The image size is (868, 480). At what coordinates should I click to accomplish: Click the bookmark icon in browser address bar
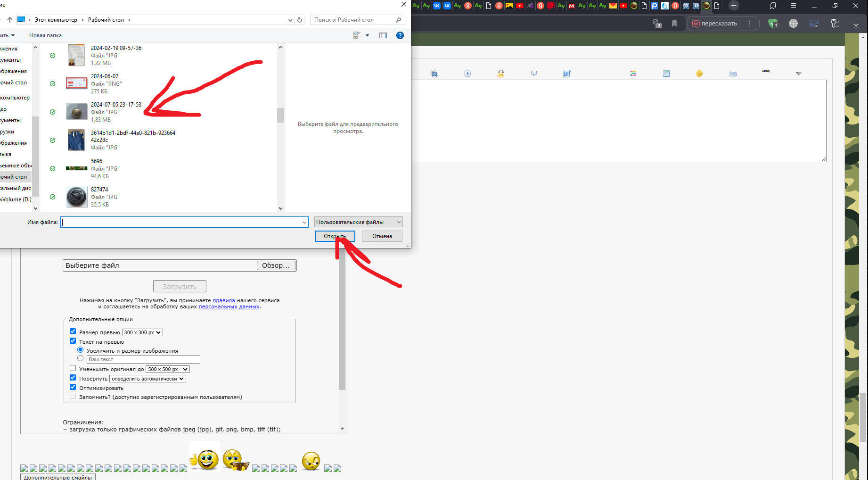[x=674, y=24]
